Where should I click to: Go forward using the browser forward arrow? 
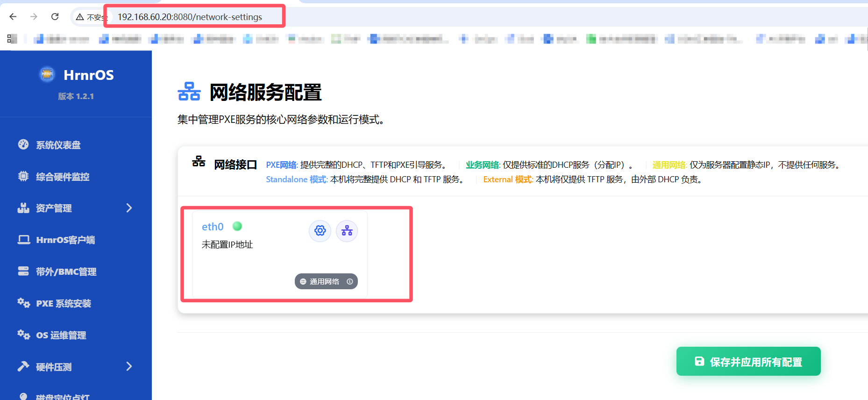pos(34,17)
